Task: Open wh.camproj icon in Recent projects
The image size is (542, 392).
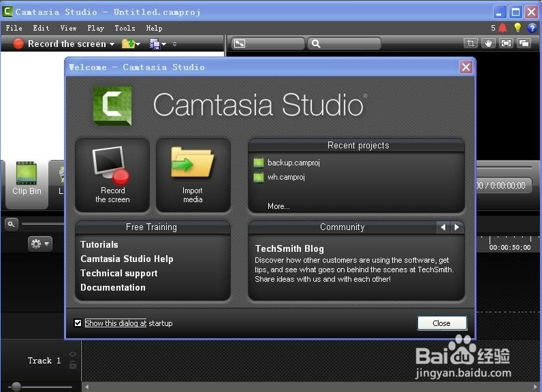Action: 259,178
